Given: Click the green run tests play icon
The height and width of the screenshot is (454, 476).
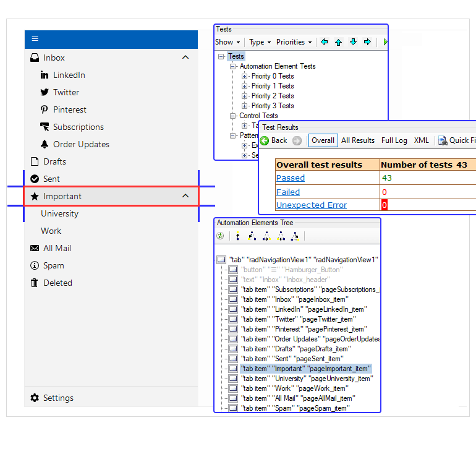Looking at the screenshot, I should 385,41.
